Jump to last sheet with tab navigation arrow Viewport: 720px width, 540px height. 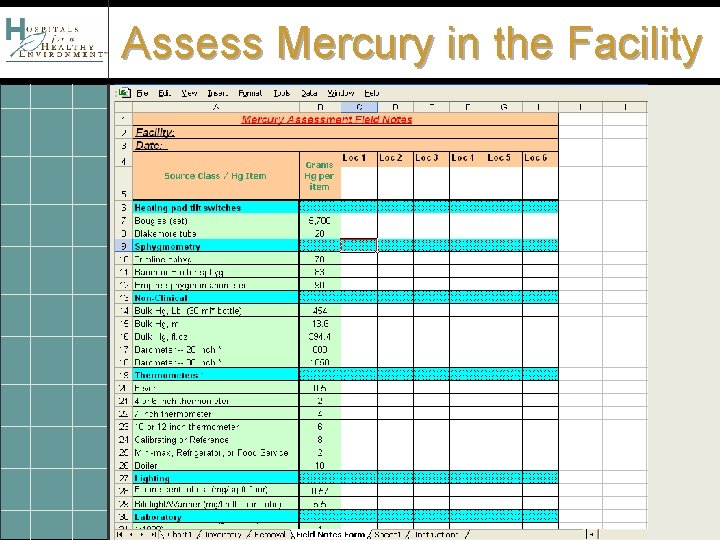coord(153,534)
